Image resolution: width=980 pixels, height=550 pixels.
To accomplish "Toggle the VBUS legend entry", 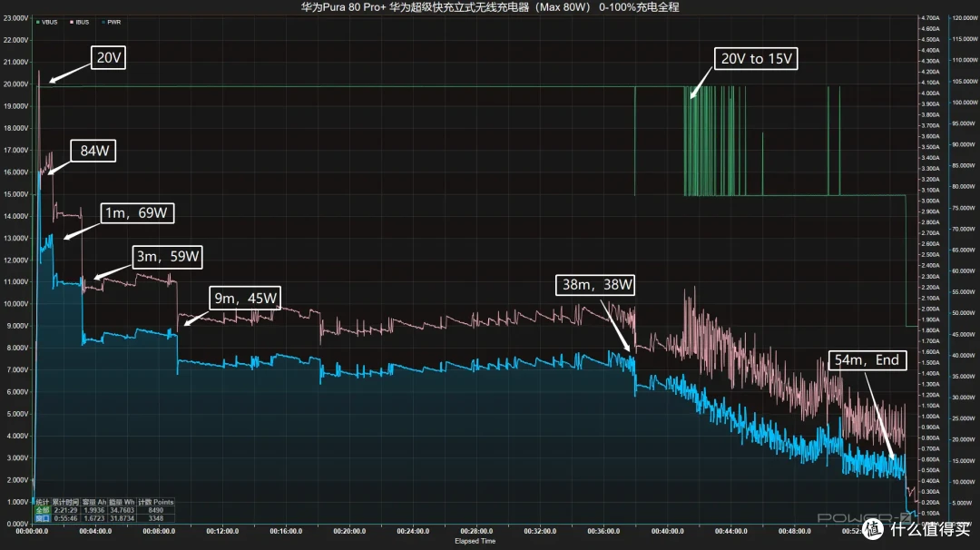I will [x=47, y=22].
